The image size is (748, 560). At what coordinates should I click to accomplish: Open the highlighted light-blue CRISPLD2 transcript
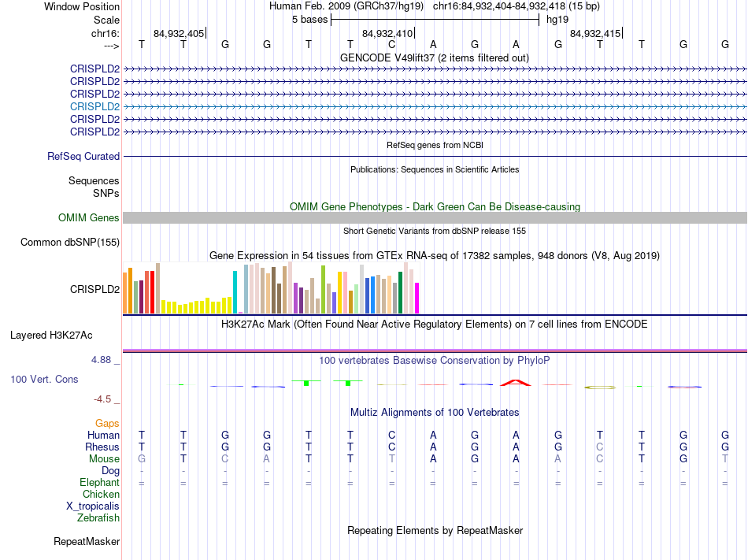[x=95, y=106]
